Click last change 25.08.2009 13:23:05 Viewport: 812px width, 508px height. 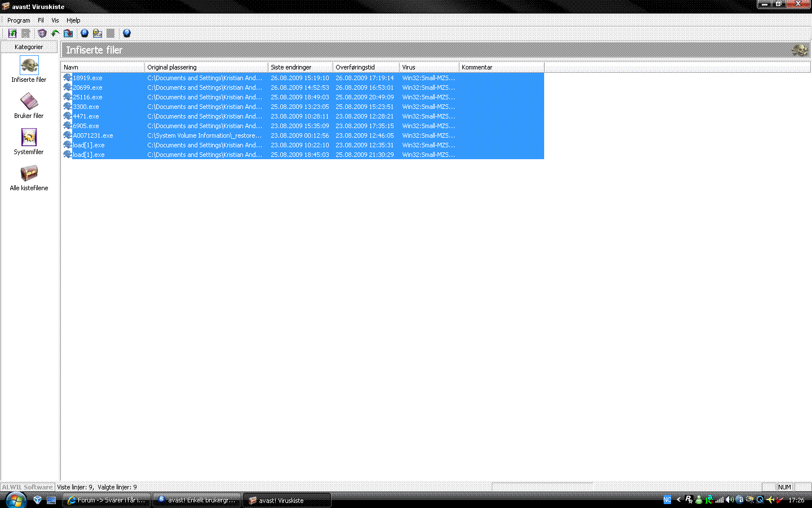click(x=299, y=107)
